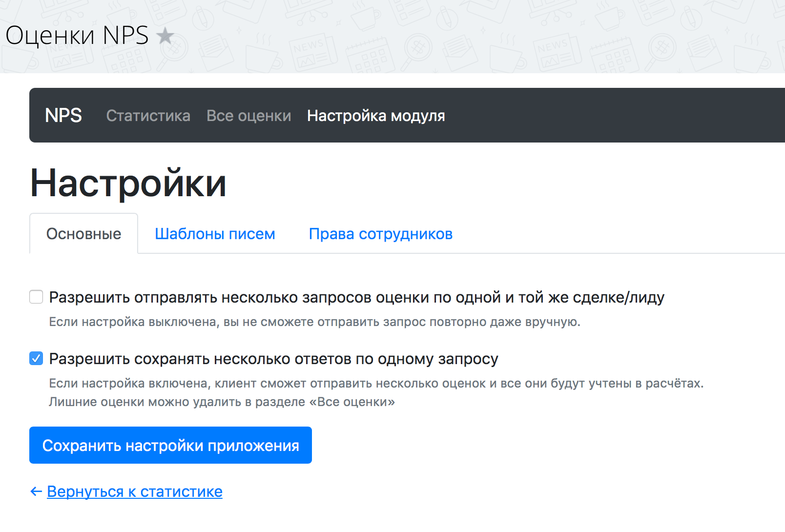Image resolution: width=785 pixels, height=532 pixels.
Task: Click hint text 'Лишние оценки можно удалить'
Action: coord(222,402)
